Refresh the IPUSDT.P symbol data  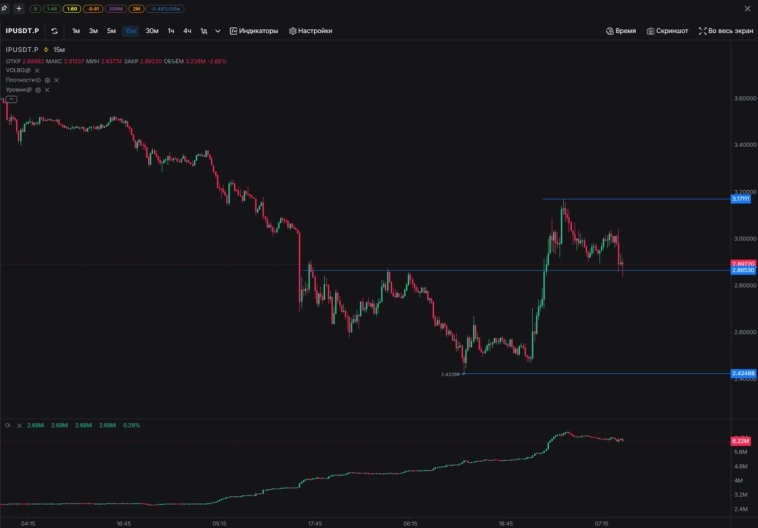point(54,31)
